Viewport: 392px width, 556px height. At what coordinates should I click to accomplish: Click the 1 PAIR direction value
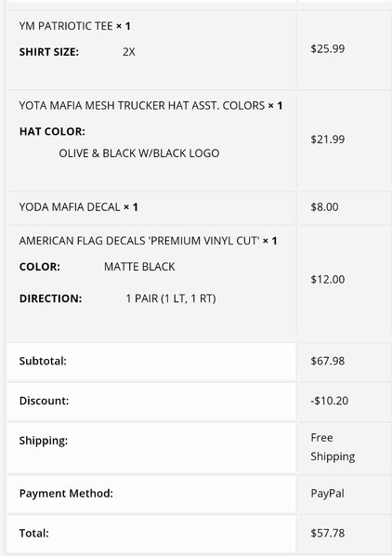pos(171,298)
